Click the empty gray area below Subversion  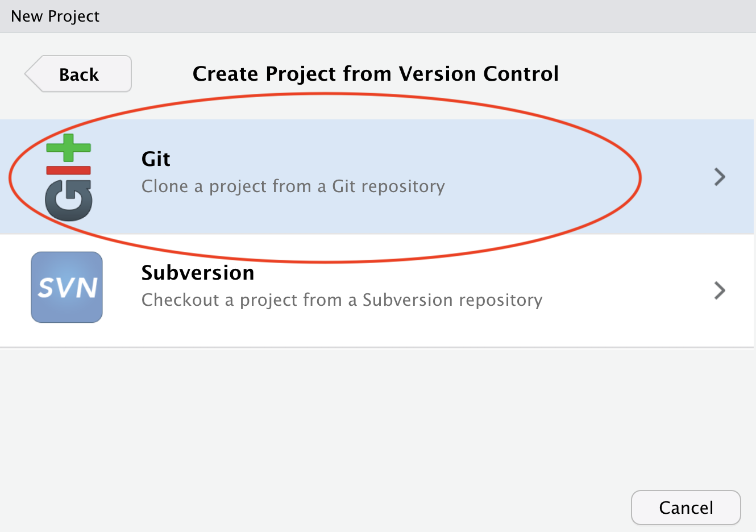[341, 421]
